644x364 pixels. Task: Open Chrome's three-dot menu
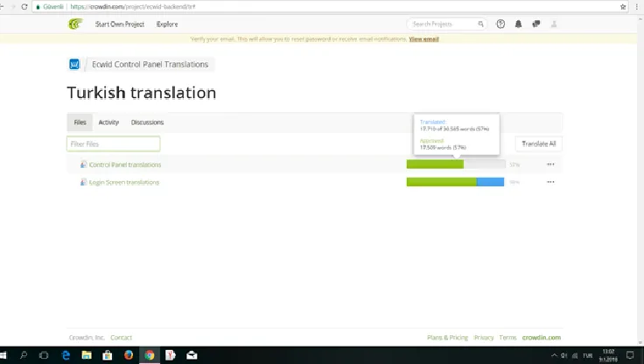[637, 7]
